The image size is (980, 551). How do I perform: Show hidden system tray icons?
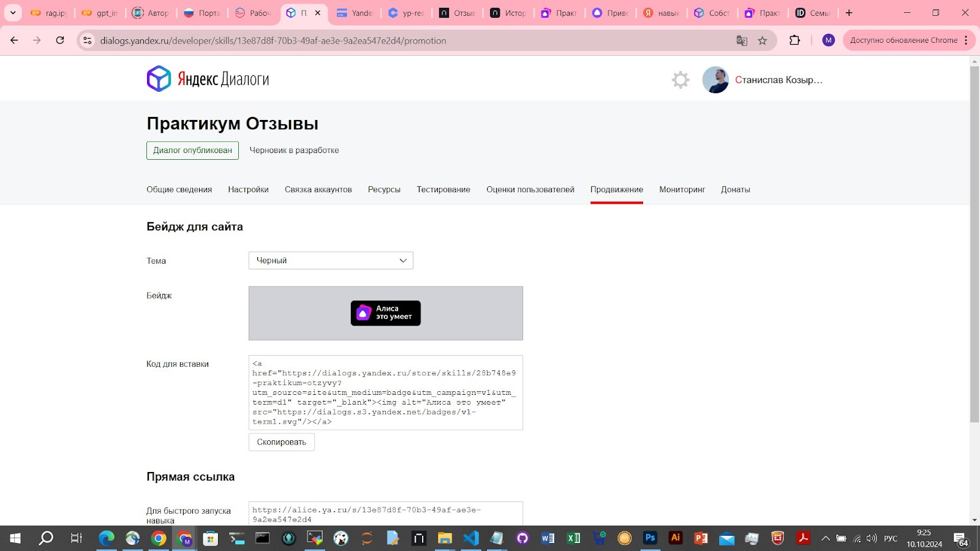click(826, 539)
